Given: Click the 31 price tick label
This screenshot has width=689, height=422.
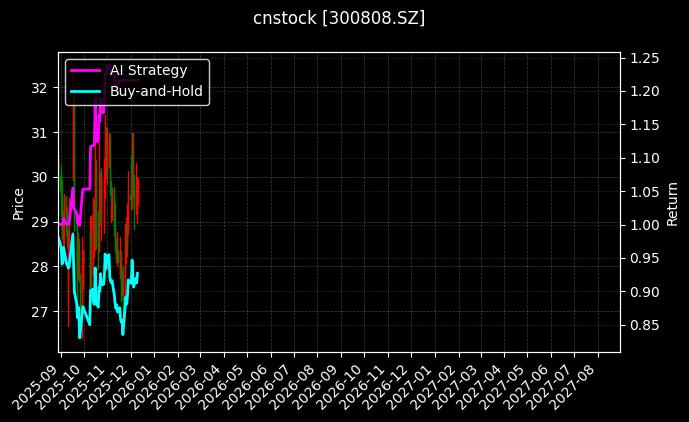Looking at the screenshot, I should (39, 133).
